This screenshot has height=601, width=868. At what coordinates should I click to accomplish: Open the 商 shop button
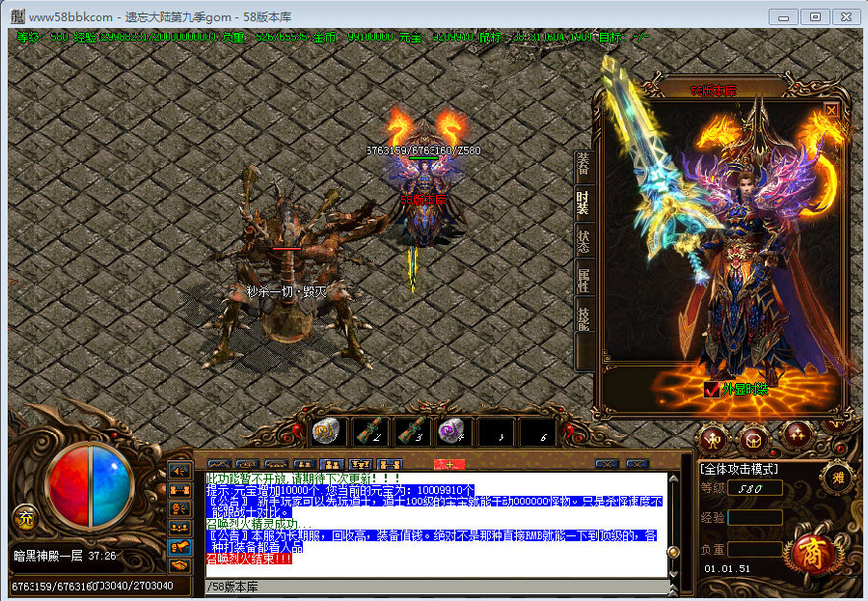[x=812, y=554]
